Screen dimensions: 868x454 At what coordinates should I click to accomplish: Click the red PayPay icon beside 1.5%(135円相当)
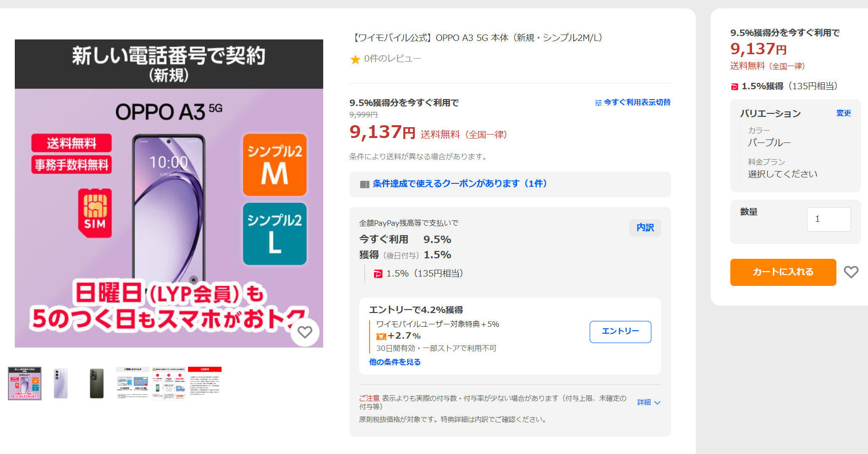click(x=378, y=274)
